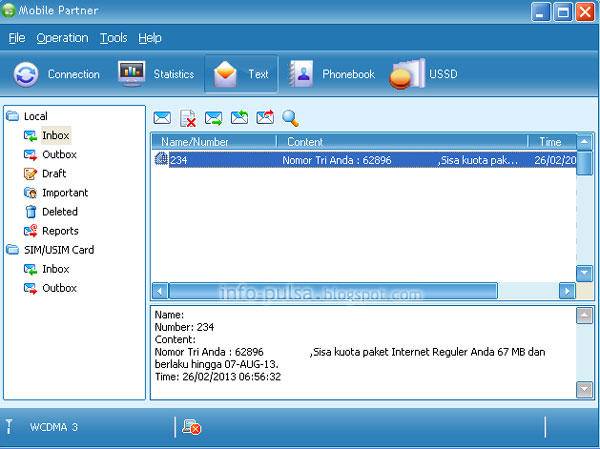The width and height of the screenshot is (600, 449).
Task: Click horizontal scroll left arrow
Action: point(160,291)
